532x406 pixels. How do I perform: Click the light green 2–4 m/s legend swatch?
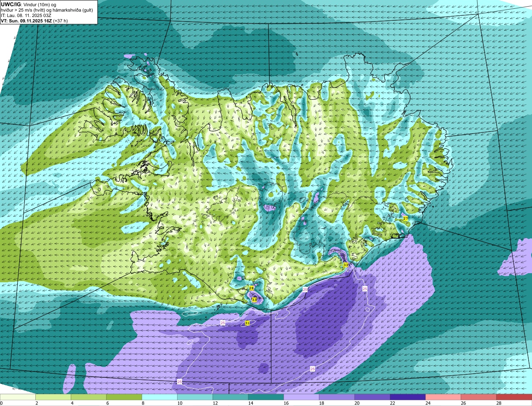tap(53, 397)
